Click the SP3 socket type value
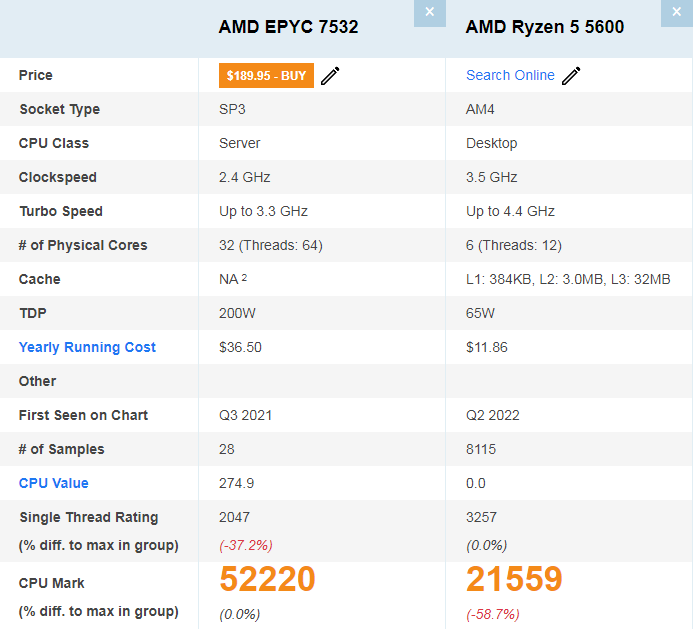 tap(232, 109)
